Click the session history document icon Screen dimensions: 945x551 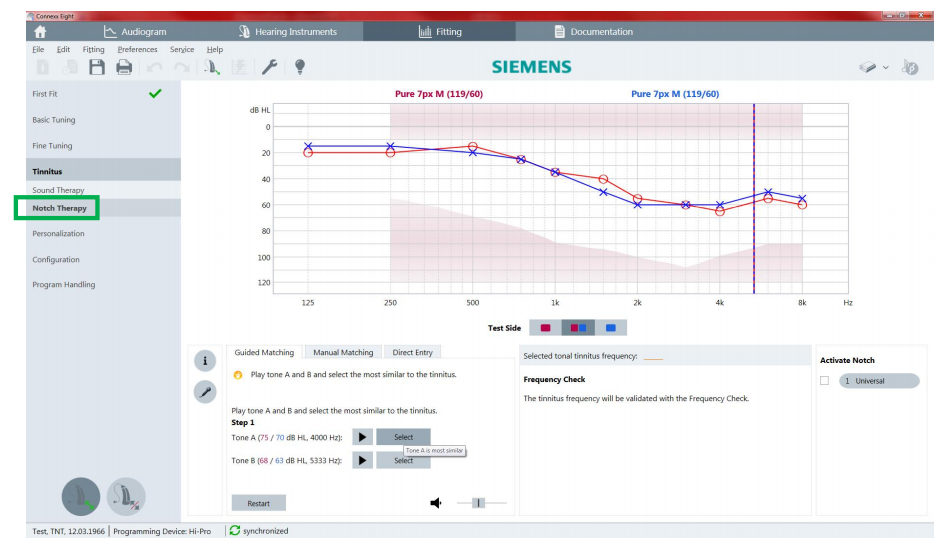pos(70,67)
